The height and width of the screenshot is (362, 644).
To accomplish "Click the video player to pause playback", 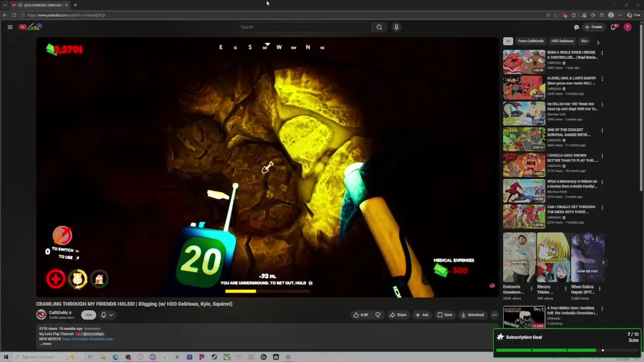I will pos(267,167).
